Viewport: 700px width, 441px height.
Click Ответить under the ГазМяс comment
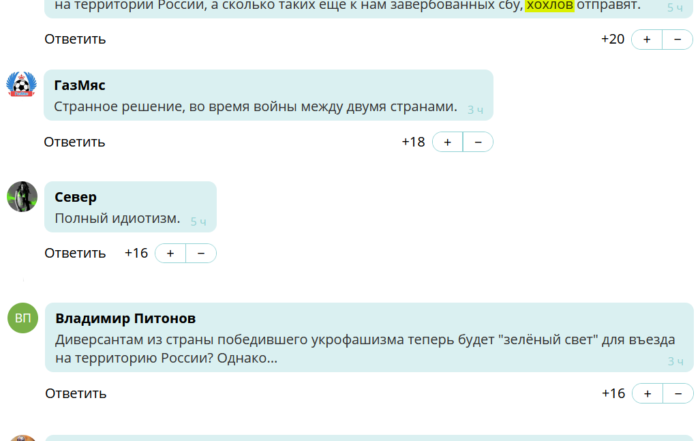click(x=75, y=142)
